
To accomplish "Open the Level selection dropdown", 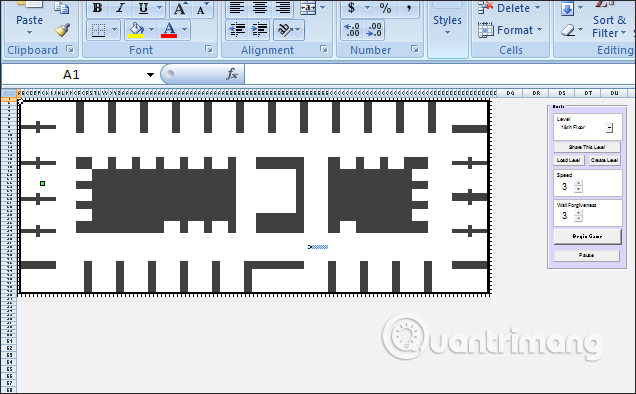I will pyautogui.click(x=609, y=128).
